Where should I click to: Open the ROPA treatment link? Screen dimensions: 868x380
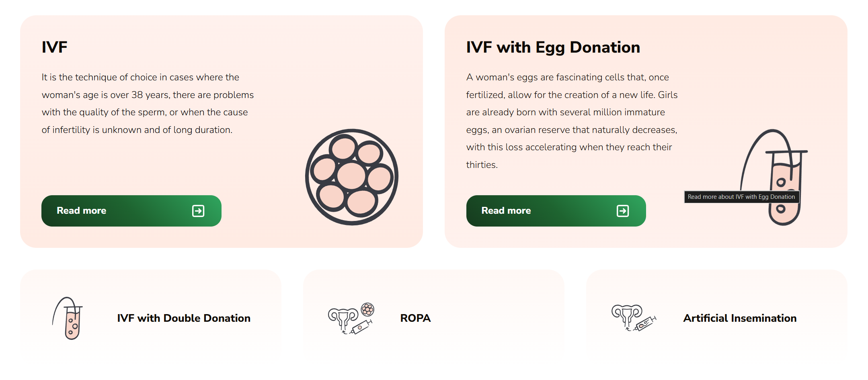(x=415, y=318)
